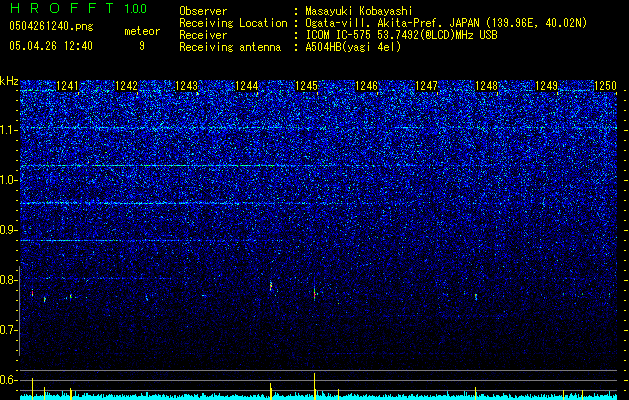The image size is (629, 400).
Task: Click the Observer field label
Action: [x=203, y=11]
